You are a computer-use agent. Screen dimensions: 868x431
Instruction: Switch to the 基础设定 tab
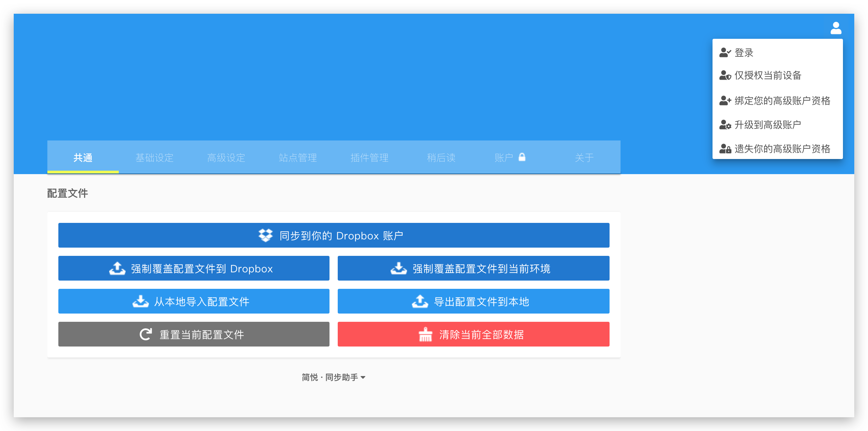154,157
